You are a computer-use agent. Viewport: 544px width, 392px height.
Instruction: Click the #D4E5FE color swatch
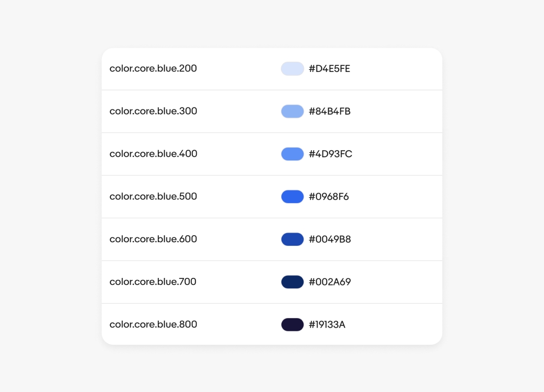pos(292,69)
